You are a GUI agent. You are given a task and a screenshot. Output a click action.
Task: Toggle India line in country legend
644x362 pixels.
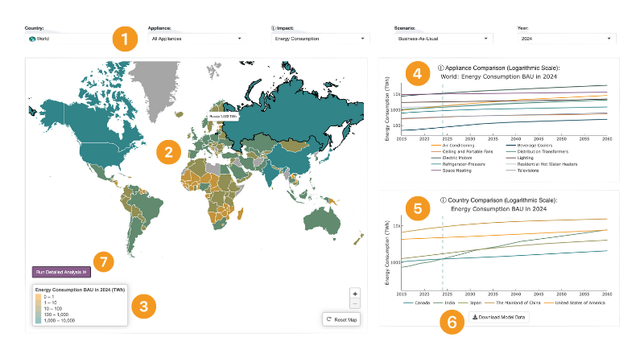[x=444, y=303]
